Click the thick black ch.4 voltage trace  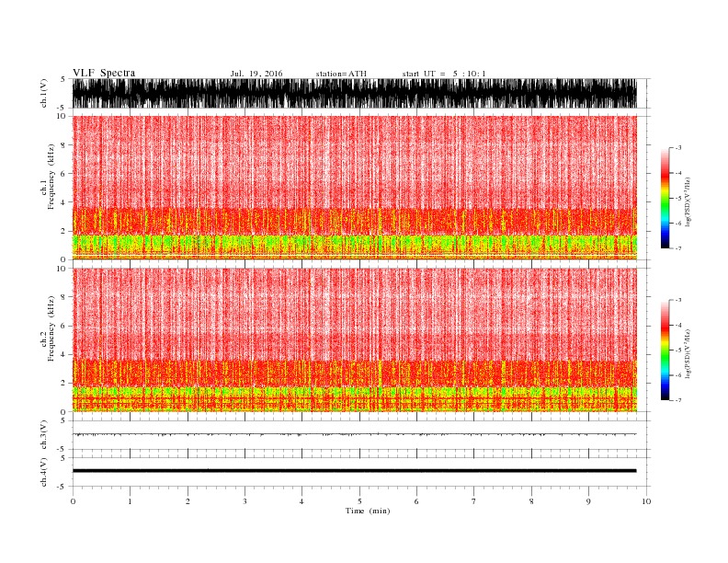[354, 471]
